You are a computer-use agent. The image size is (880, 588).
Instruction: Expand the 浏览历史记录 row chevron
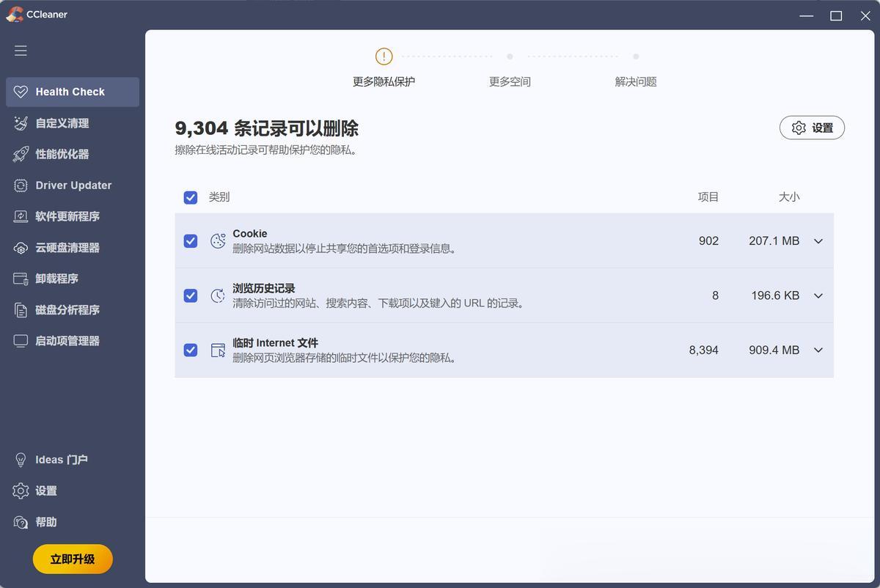[818, 295]
